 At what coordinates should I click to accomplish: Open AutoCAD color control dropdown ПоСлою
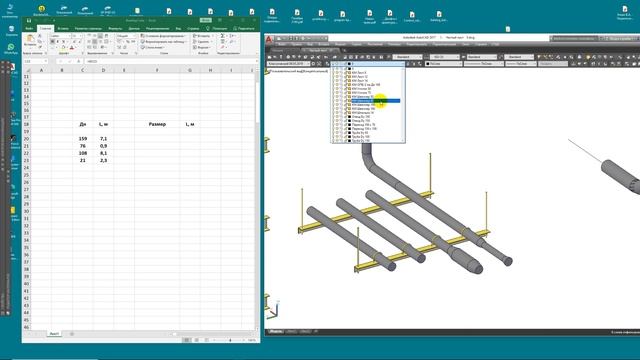[x=443, y=64]
